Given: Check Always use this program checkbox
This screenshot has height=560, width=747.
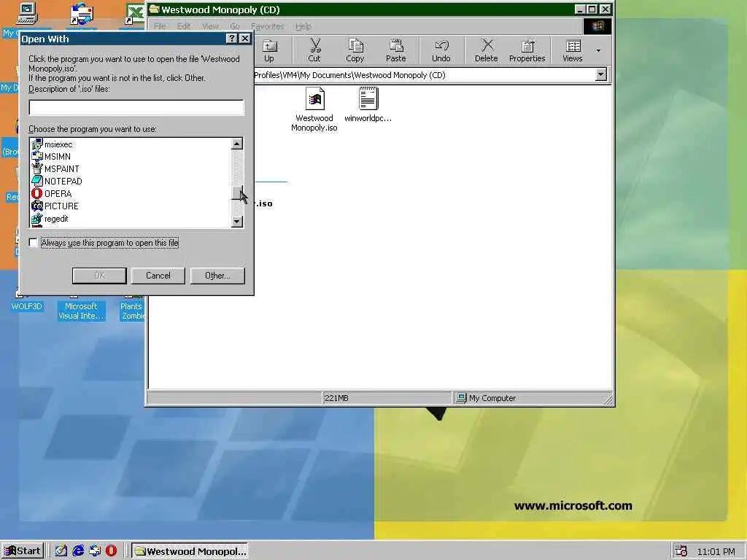Looking at the screenshot, I should 34,243.
